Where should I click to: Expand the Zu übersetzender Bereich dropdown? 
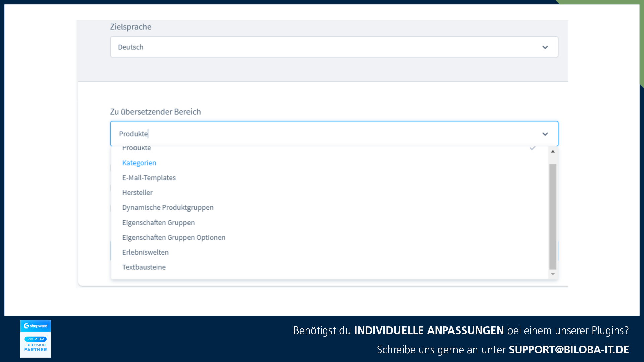click(545, 133)
